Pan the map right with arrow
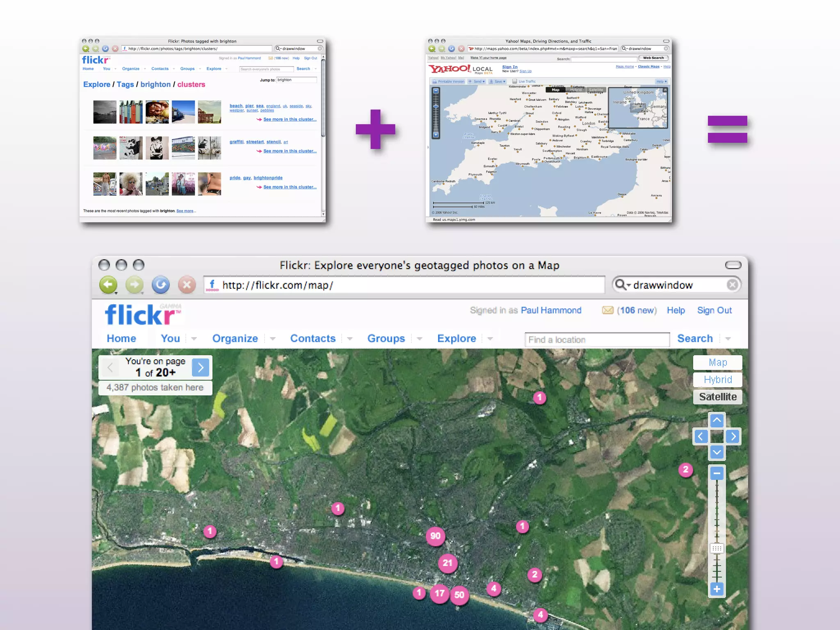840x630 pixels. [x=733, y=436]
